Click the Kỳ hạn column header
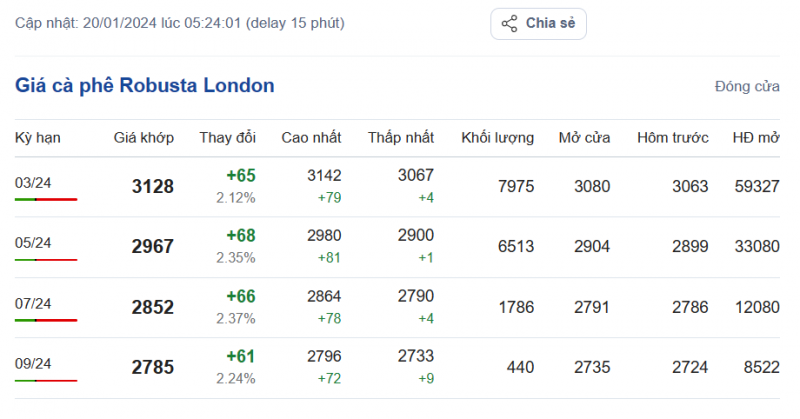 35,137
